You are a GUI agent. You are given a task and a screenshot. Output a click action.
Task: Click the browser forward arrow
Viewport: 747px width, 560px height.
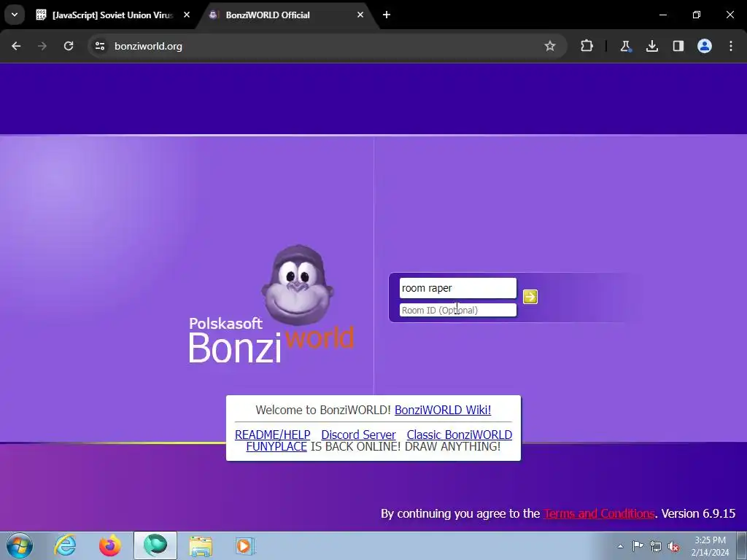tap(42, 46)
